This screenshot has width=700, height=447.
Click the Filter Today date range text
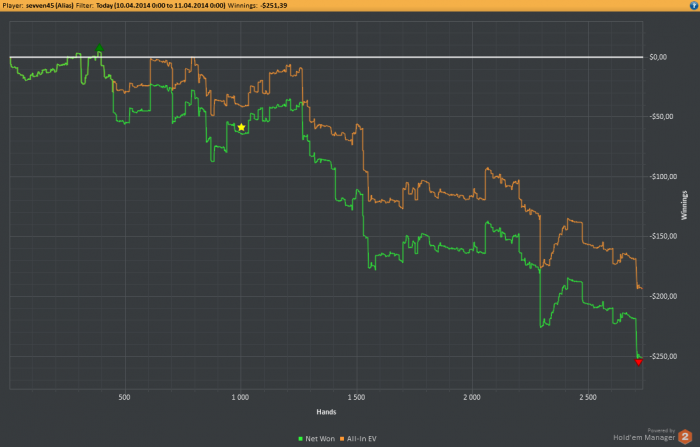(150, 5)
